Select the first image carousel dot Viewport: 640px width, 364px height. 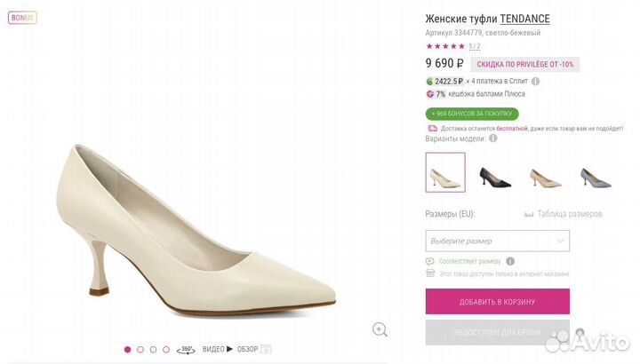click(x=127, y=350)
